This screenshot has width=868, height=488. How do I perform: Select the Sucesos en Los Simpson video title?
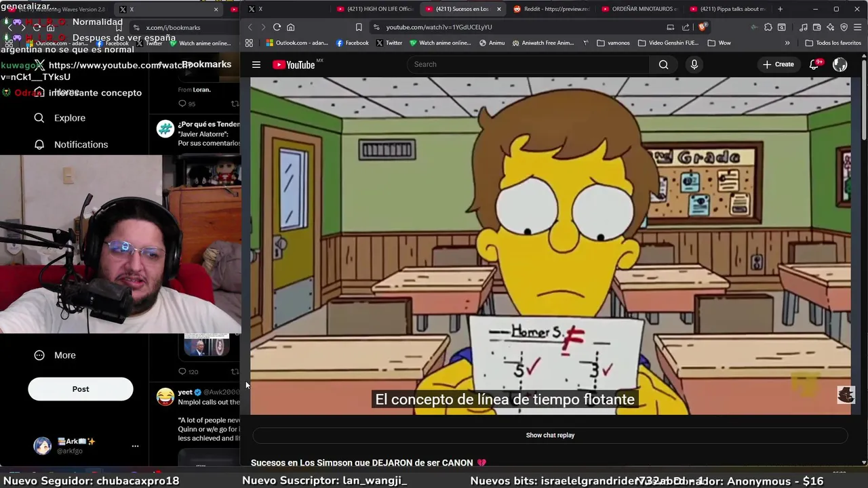click(x=368, y=462)
